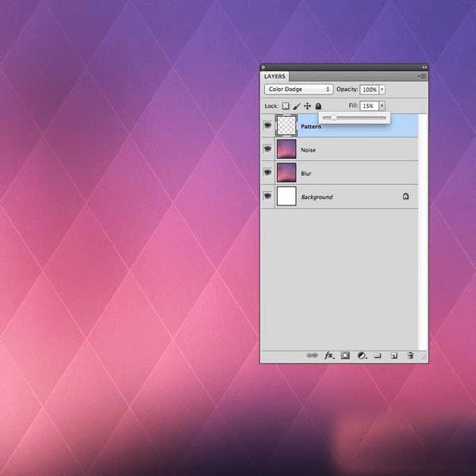Switch to the LAYERS tab
Viewport: 476px width, 476px height.
point(274,76)
